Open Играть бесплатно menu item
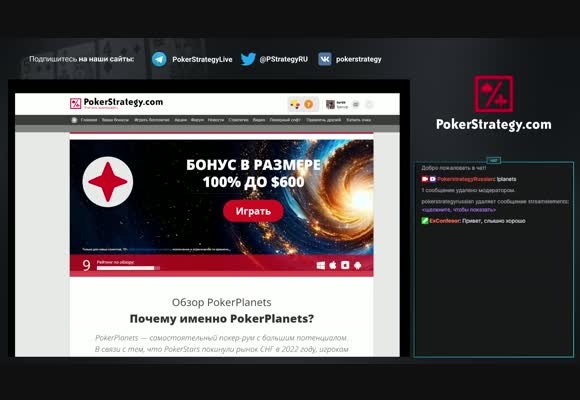The width and height of the screenshot is (580, 400). pos(152,120)
